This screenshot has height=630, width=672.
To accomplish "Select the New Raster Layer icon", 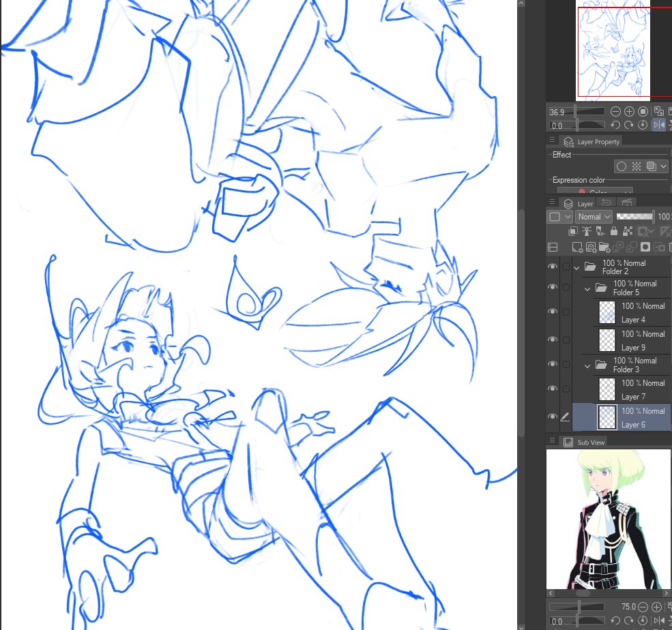I will (x=577, y=247).
